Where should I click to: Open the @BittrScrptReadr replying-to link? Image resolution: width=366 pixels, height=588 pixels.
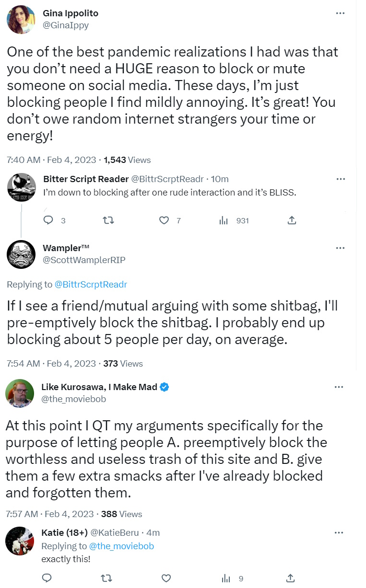tap(91, 285)
